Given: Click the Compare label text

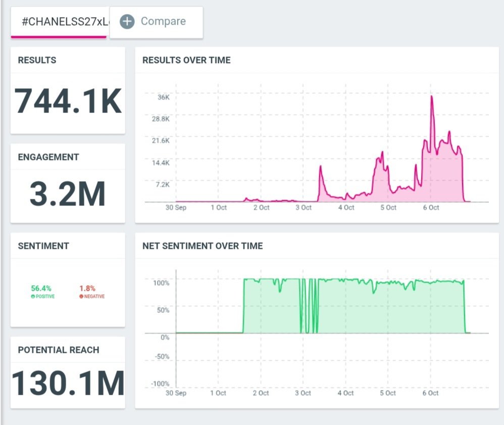Looking at the screenshot, I should pyautogui.click(x=163, y=21).
